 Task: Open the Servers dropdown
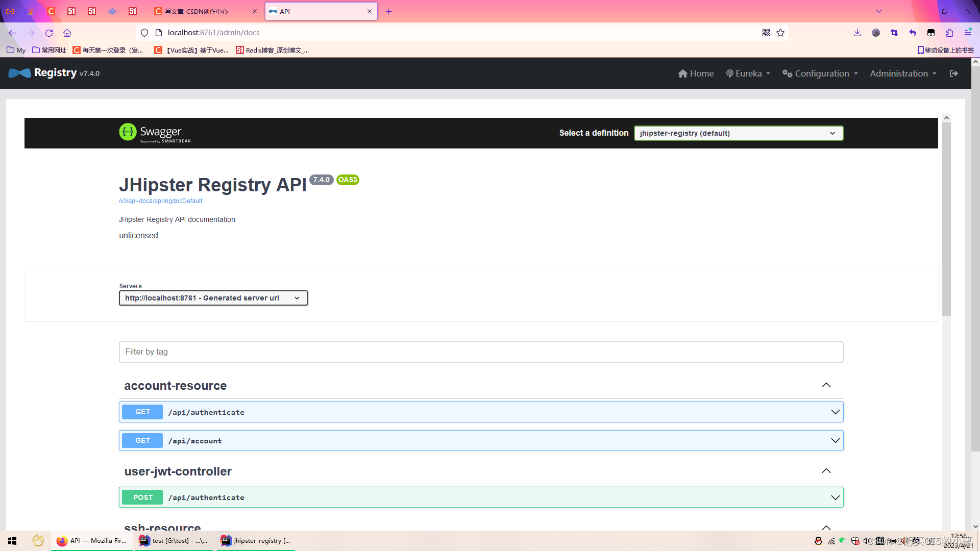[x=213, y=298]
